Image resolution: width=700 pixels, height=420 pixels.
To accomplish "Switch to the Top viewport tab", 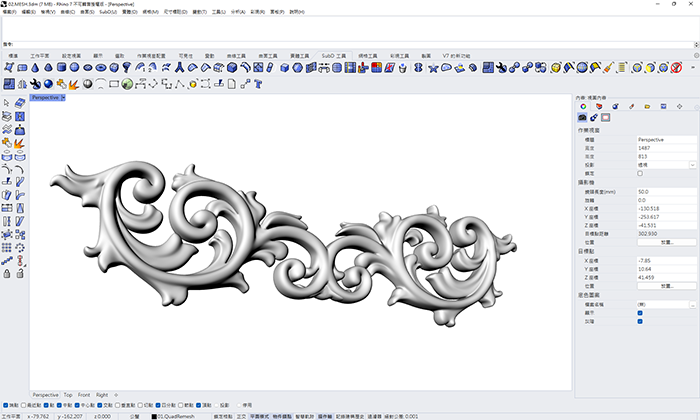I will point(66,395).
